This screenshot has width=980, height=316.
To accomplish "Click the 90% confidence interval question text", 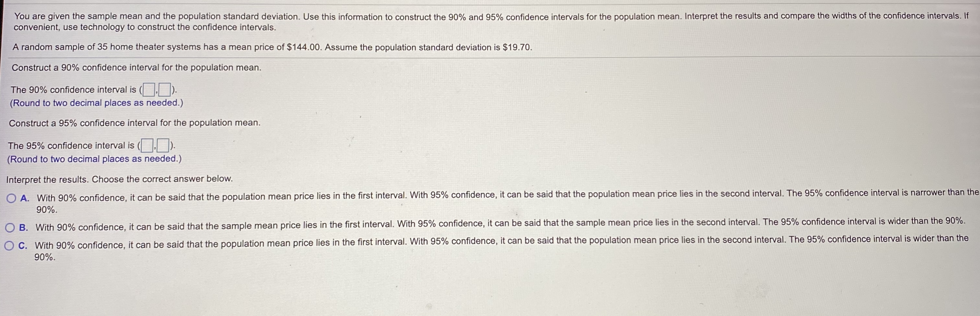I will coord(136,67).
